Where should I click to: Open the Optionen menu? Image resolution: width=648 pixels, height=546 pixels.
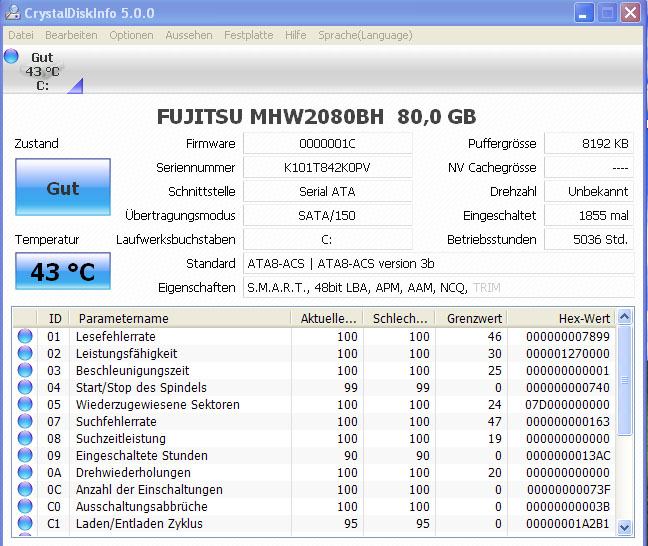tap(131, 35)
